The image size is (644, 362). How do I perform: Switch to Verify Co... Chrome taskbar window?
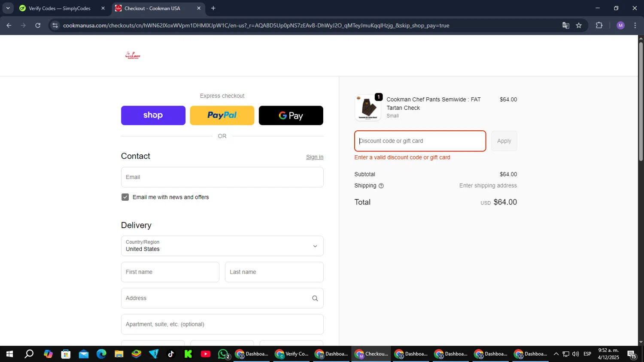[x=292, y=354]
